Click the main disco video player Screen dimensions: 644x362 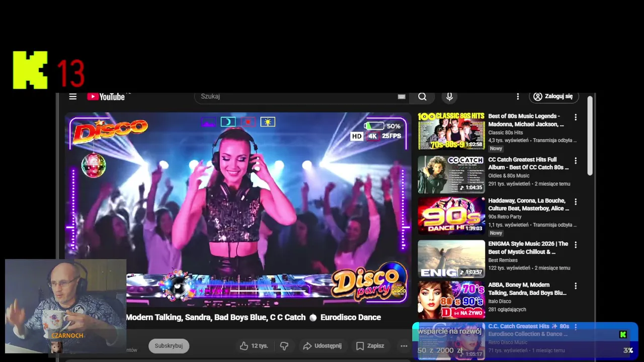tap(238, 209)
